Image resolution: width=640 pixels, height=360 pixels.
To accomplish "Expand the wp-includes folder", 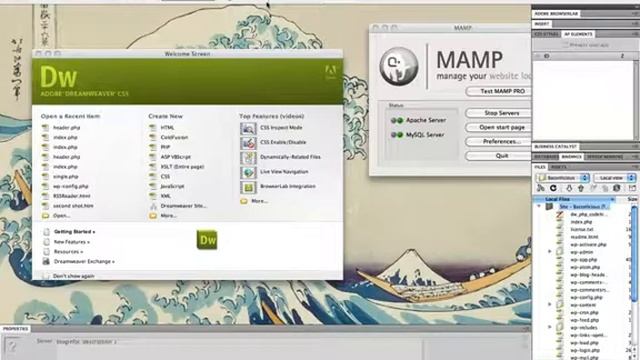I will coord(550,327).
